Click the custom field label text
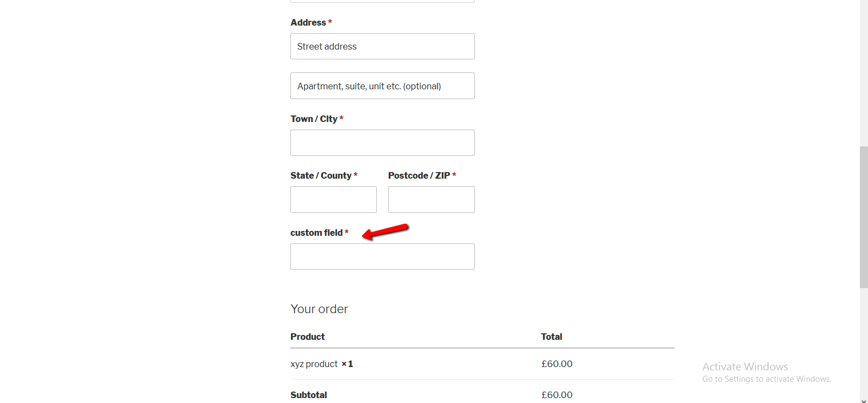This screenshot has height=403, width=868. [x=316, y=233]
